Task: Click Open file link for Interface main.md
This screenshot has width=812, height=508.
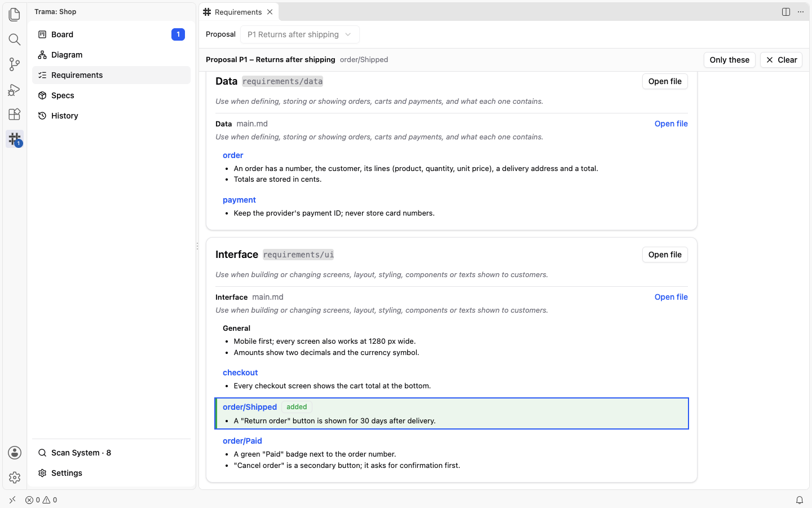Action: click(x=671, y=297)
